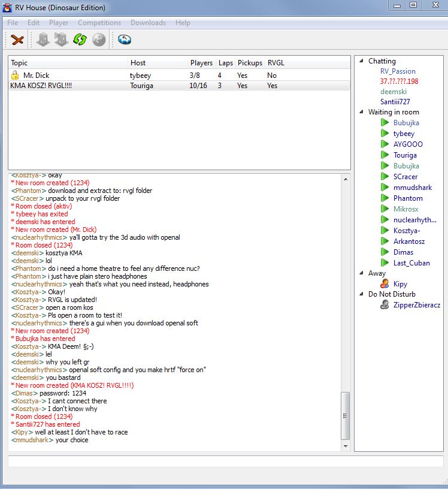This screenshot has width=448, height=489.
Task: Click the join game building toolbar icon
Action: click(x=61, y=40)
